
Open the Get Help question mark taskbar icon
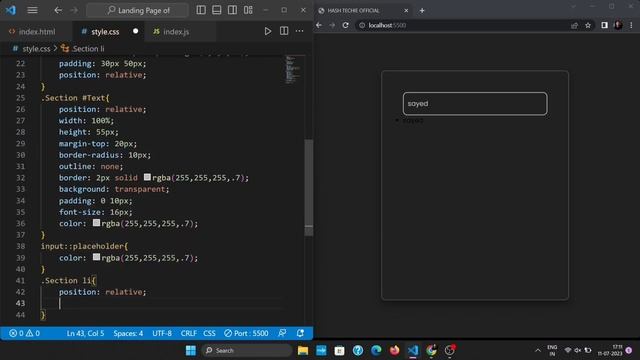point(358,350)
